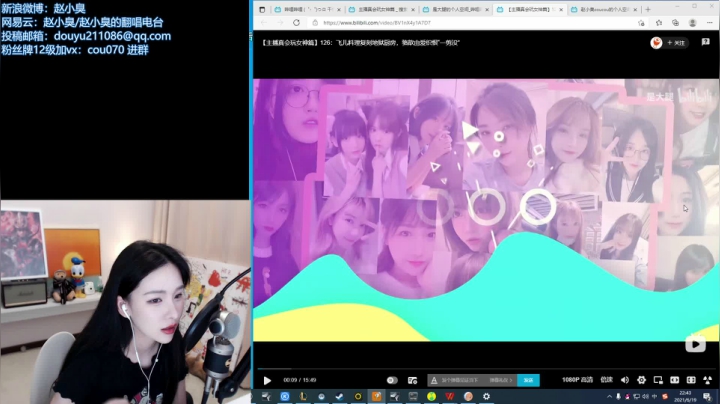Open the orange highlighted taskbar app

point(376,396)
